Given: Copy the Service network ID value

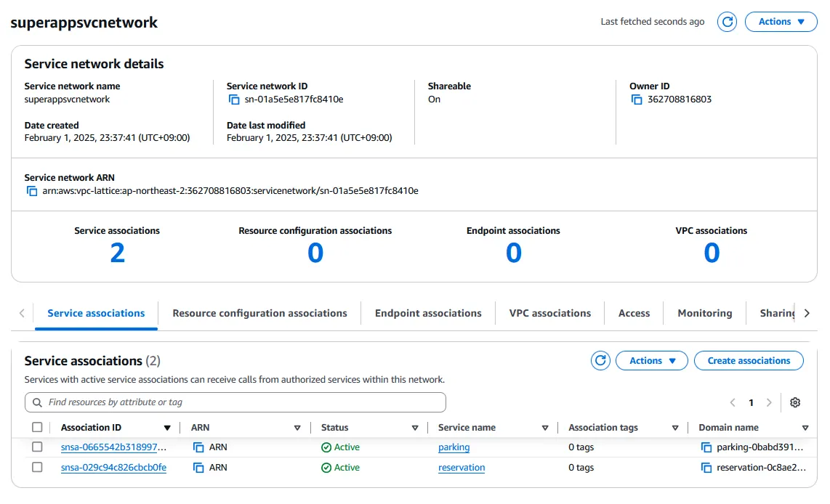Looking at the screenshot, I should click(x=234, y=99).
